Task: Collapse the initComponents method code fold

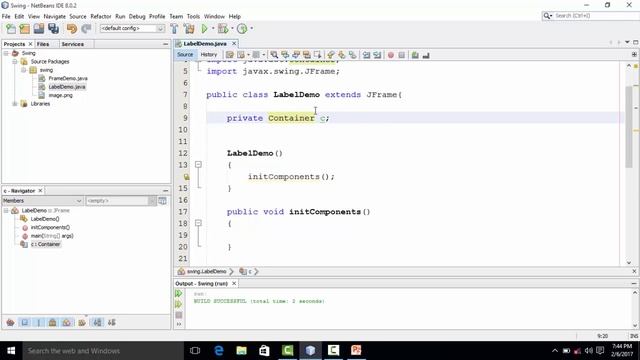Action: pyautogui.click(x=198, y=223)
